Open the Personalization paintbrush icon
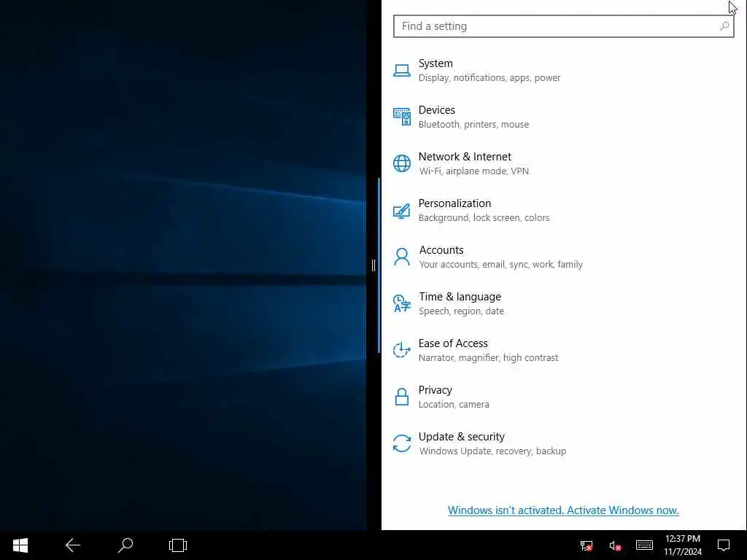The height and width of the screenshot is (560, 747). click(x=402, y=211)
